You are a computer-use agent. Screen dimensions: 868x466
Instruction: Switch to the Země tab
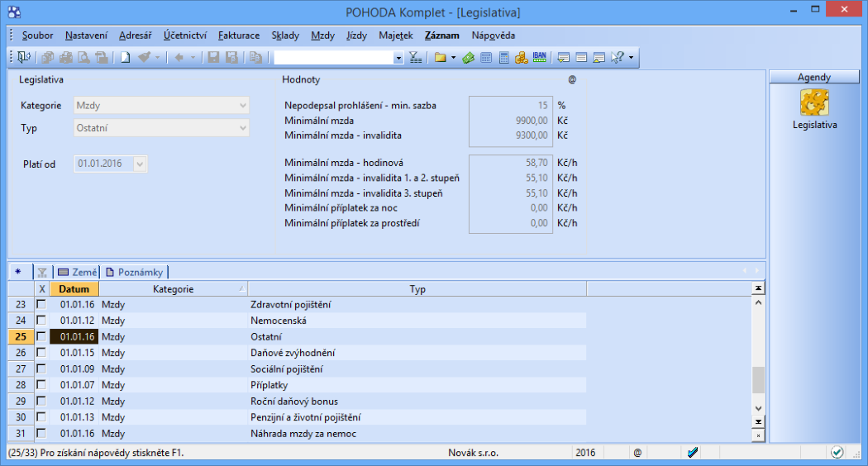(x=78, y=273)
